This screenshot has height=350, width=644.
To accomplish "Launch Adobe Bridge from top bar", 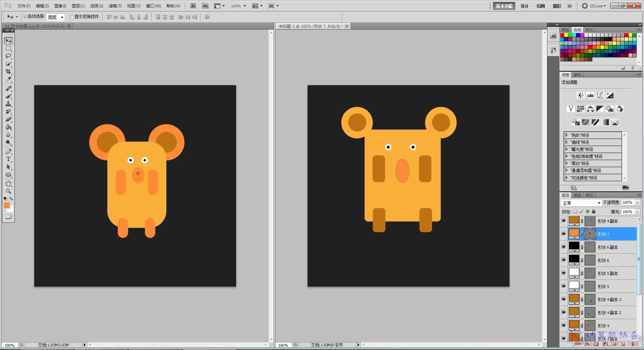I will click(193, 6).
